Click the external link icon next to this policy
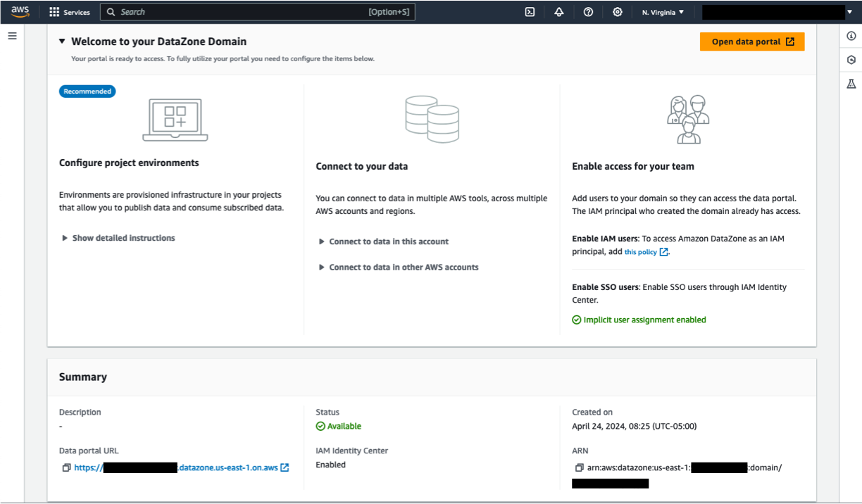862x504 pixels. coord(663,252)
